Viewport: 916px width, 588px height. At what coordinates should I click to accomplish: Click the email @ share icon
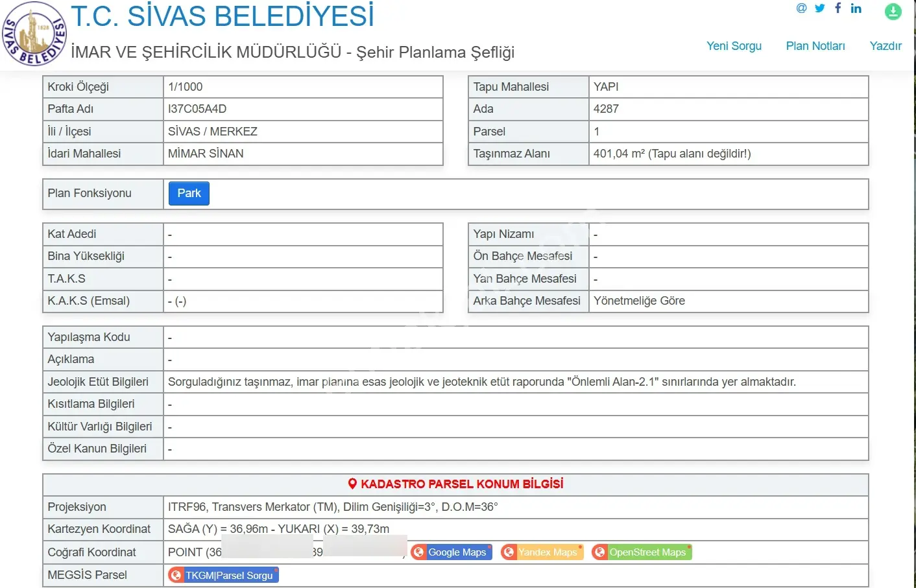pyautogui.click(x=802, y=8)
